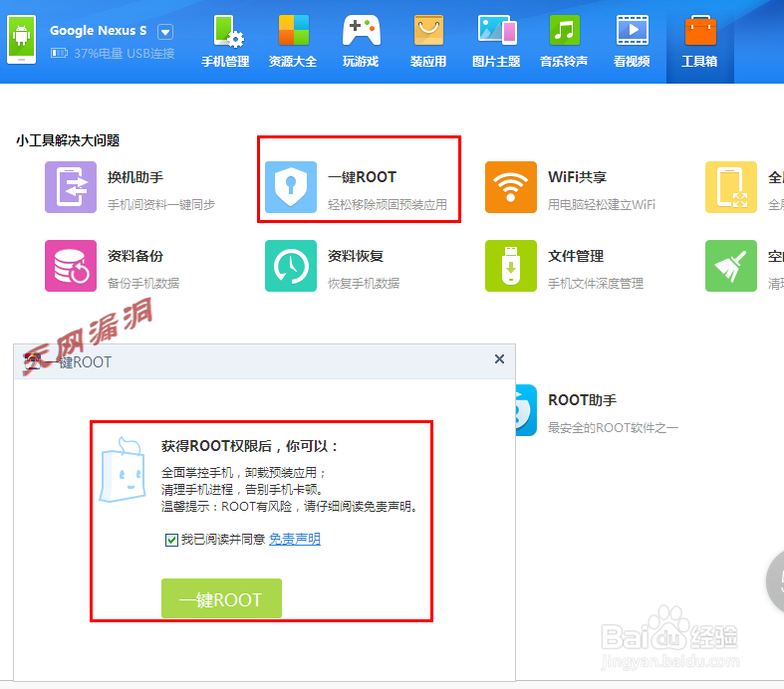Screen dimensions: 784x689
Task: Click the 37%电量 USB连接 status text
Action: [124, 53]
